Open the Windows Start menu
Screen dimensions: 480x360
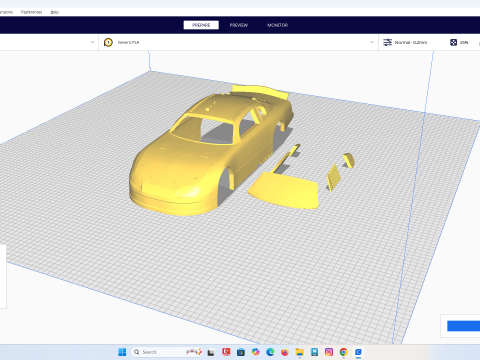[x=122, y=352]
